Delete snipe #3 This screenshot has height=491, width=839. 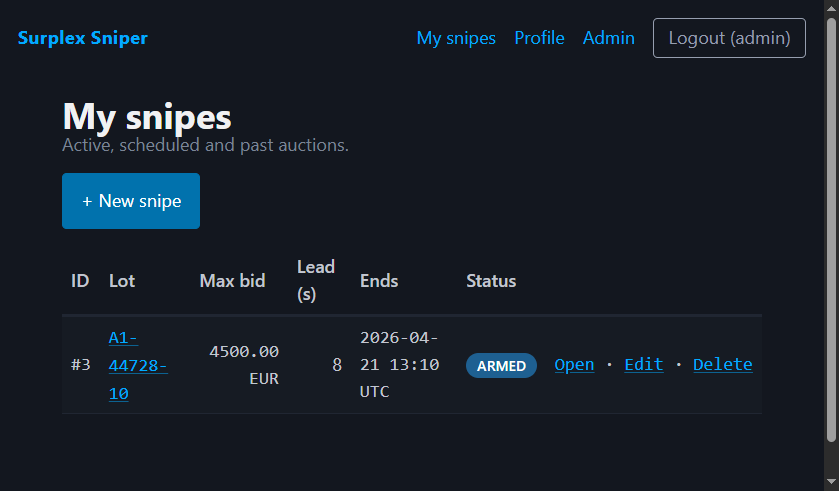click(x=722, y=365)
